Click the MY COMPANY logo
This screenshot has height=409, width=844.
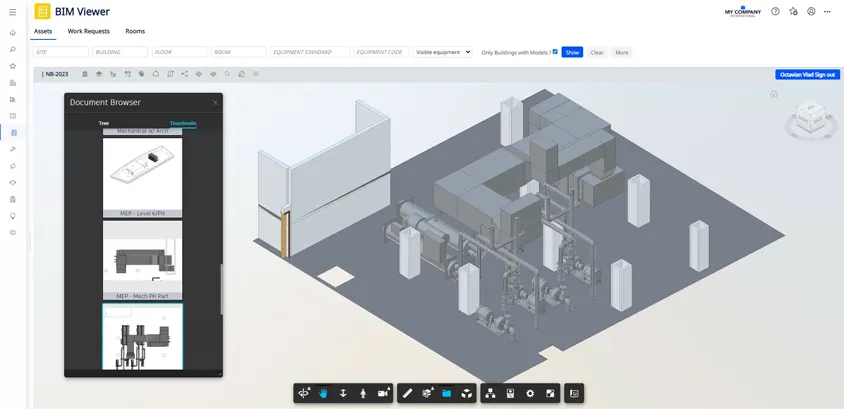743,12
